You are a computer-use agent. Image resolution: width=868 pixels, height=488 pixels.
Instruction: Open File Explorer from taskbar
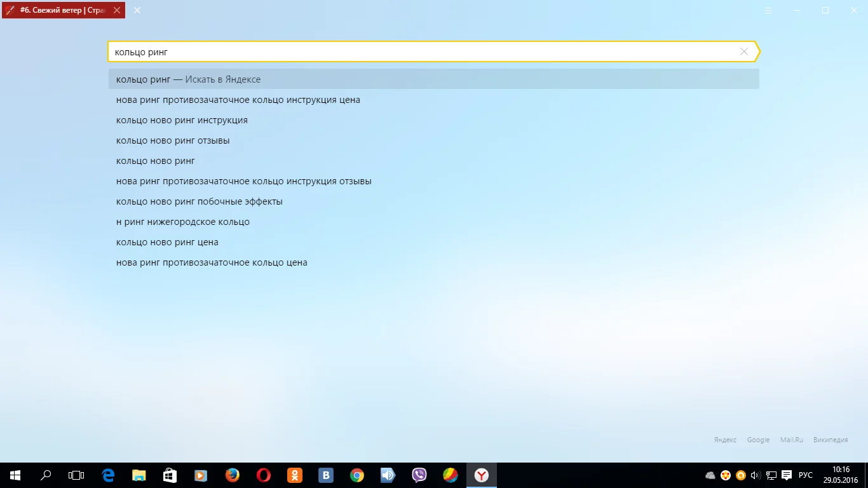point(139,475)
